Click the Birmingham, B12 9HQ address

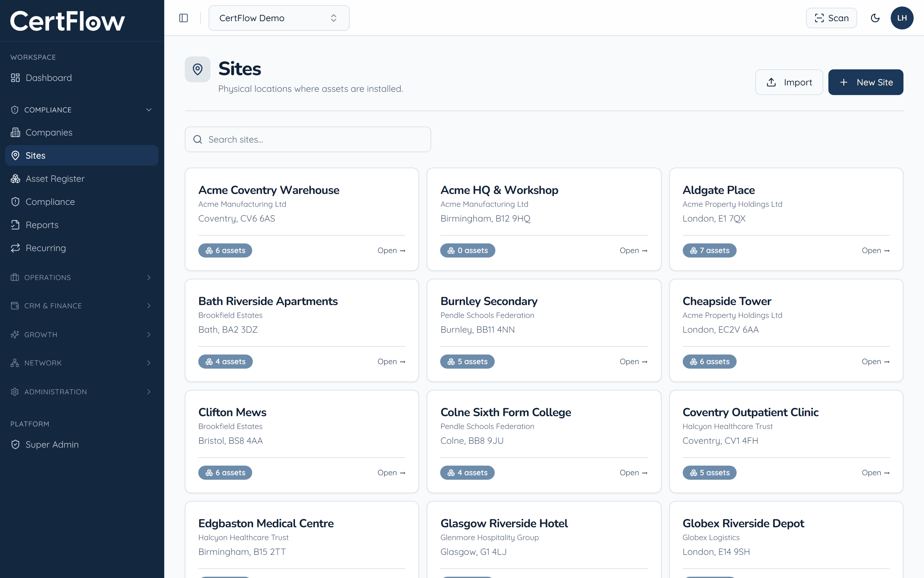[485, 219]
